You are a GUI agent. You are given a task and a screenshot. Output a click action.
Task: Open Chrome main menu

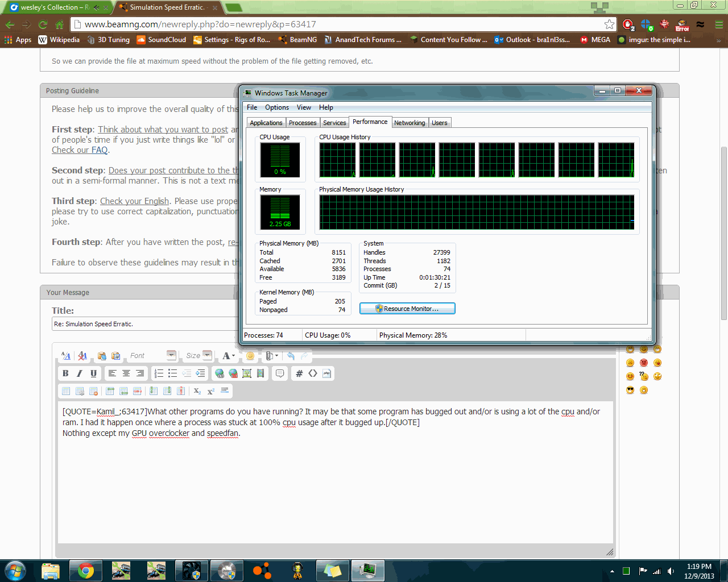(719, 24)
